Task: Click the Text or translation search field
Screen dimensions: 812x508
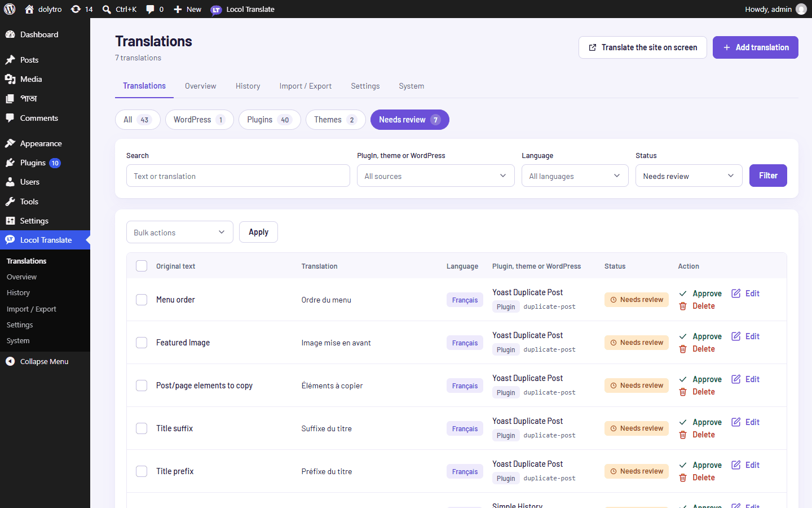Action: [x=238, y=176]
